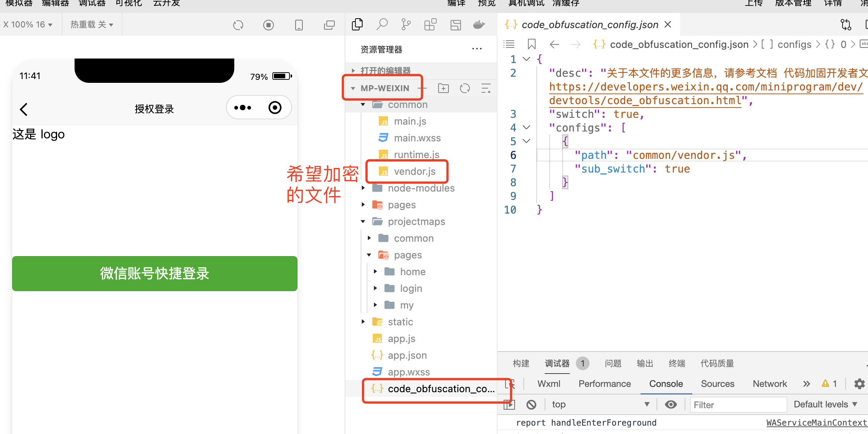Viewport: 868px width, 434px height.
Task: Open the source control branch icon
Action: (406, 25)
